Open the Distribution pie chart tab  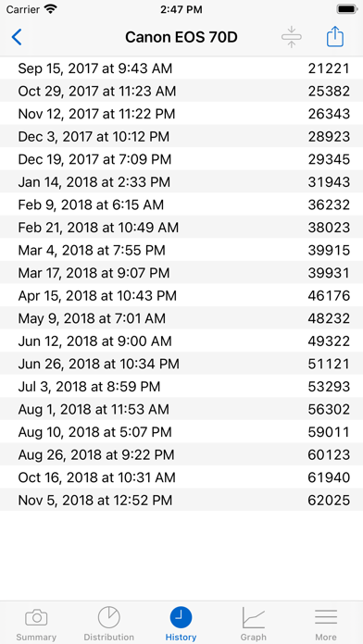pos(109,623)
